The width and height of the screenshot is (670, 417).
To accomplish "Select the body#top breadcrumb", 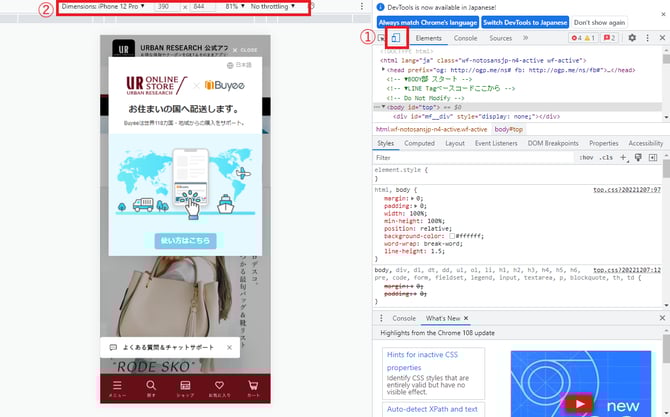I will [x=508, y=129].
